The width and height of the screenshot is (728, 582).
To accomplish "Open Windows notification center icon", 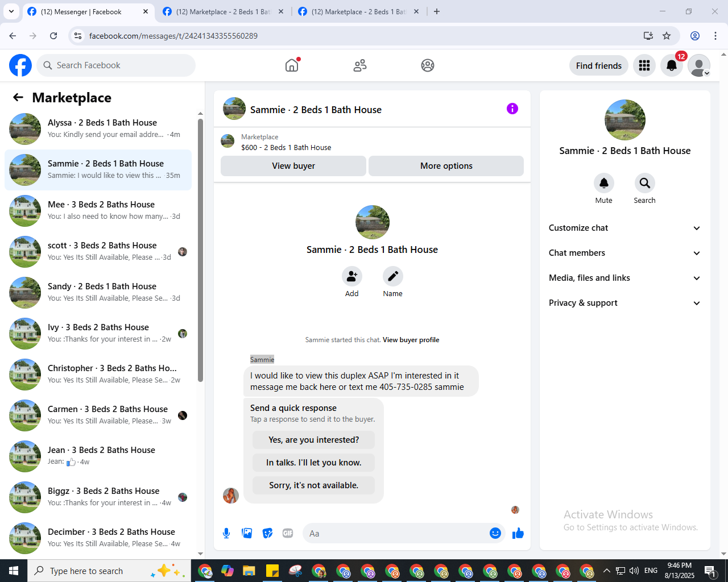I will tap(710, 571).
